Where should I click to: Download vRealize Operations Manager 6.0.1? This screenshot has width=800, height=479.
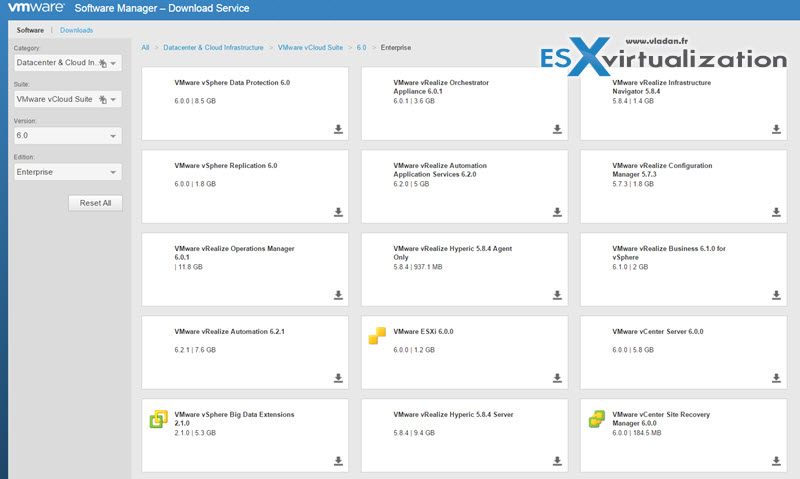click(x=338, y=295)
